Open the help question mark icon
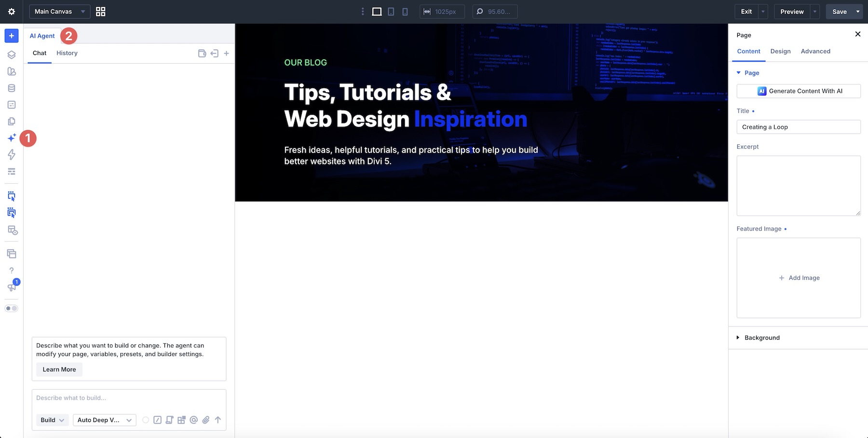Image resolution: width=868 pixels, height=438 pixels. (x=12, y=271)
